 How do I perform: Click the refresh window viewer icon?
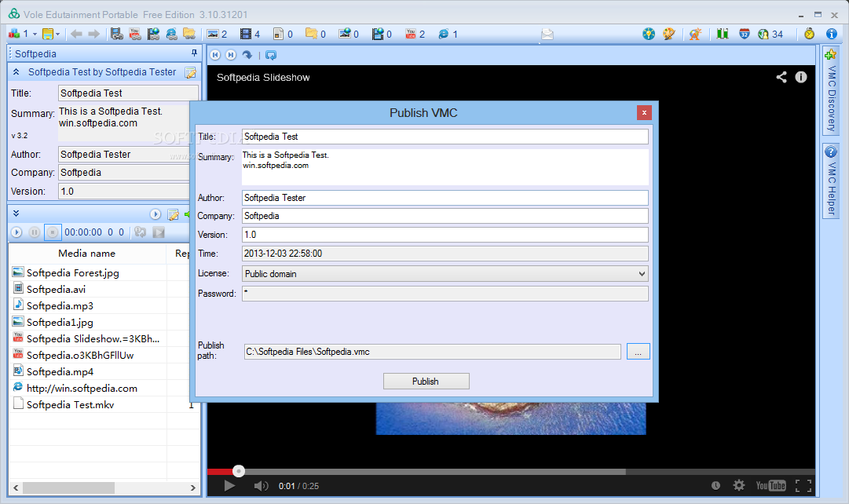tap(271, 55)
